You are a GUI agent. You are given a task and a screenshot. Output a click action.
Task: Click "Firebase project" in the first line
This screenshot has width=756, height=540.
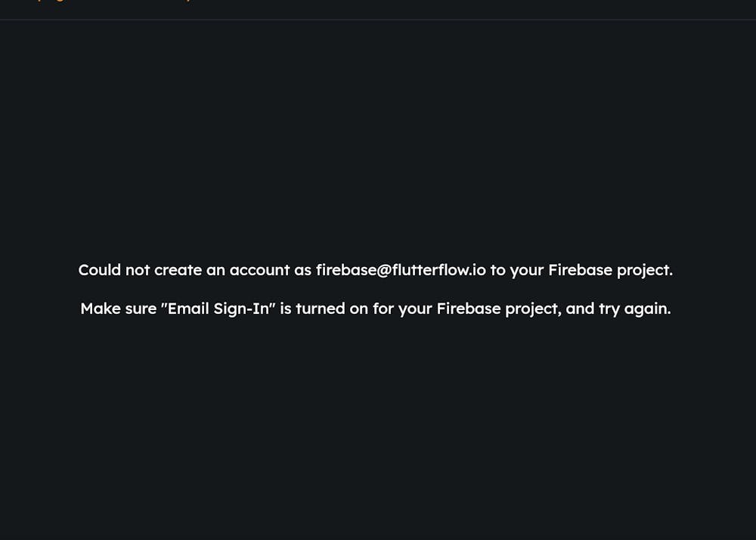[x=609, y=270]
